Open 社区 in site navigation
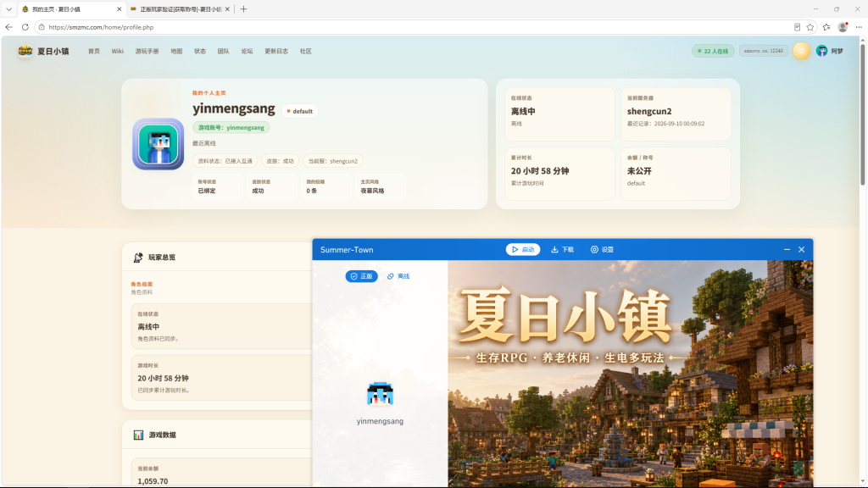The image size is (868, 488). point(305,51)
